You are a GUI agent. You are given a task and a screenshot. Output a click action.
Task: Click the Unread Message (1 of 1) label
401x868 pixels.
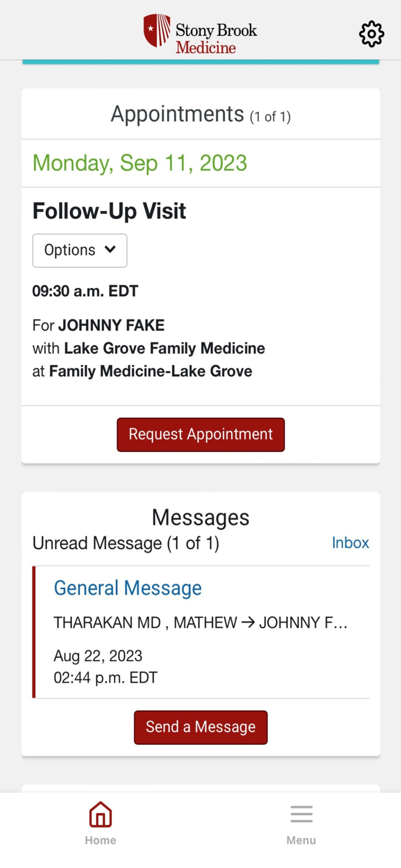[x=126, y=543]
